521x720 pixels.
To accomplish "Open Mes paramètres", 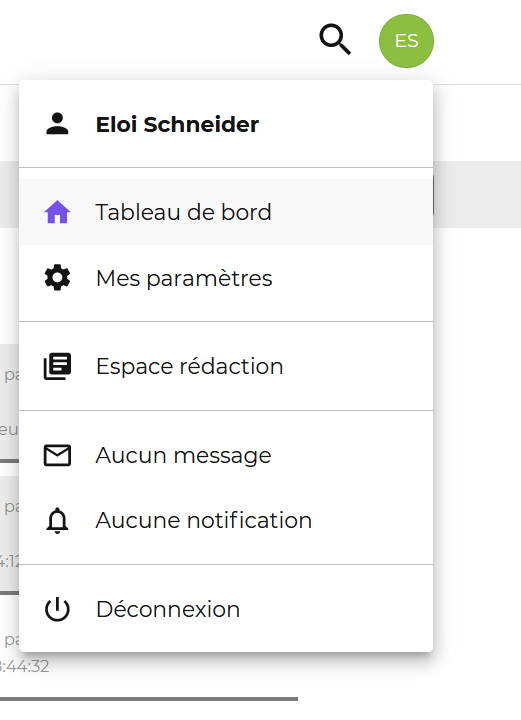I will (x=226, y=278).
